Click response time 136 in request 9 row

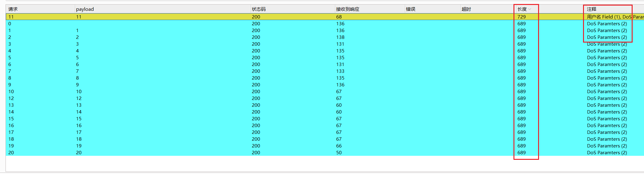coord(340,85)
